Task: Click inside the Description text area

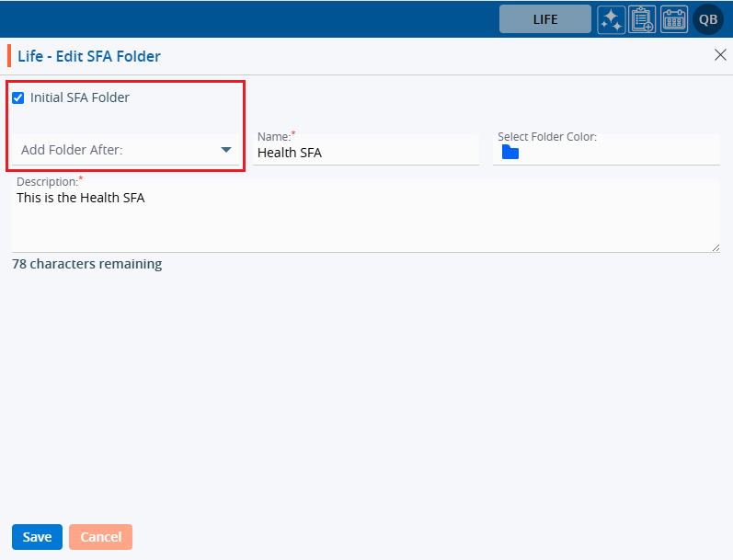Action: (366, 221)
